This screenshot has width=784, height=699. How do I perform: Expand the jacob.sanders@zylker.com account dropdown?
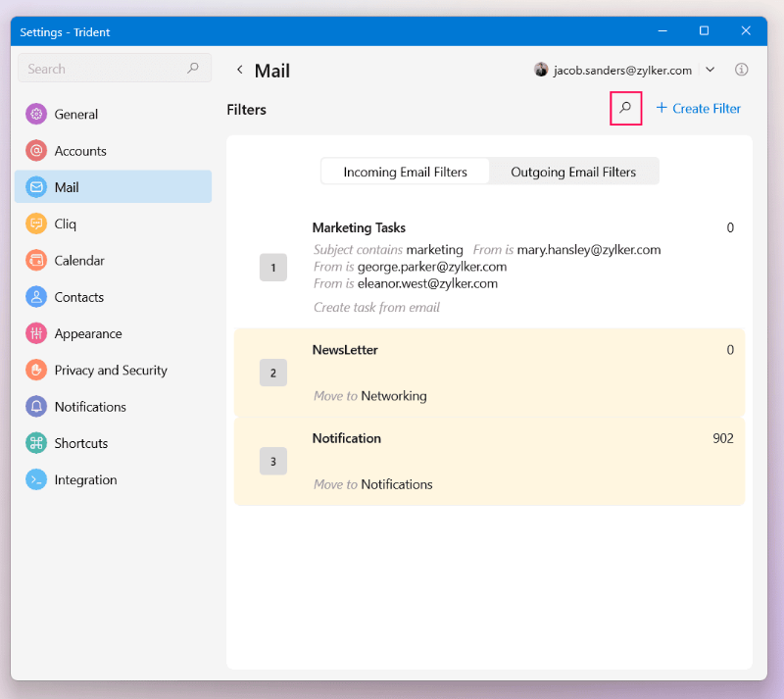(710, 71)
